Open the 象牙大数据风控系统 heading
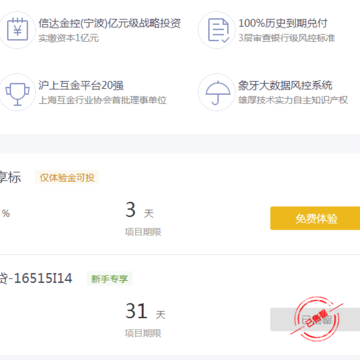360x360 pixels. (285, 85)
